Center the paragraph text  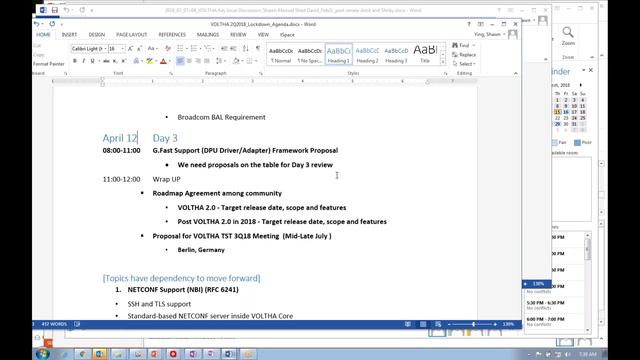coord(189,61)
